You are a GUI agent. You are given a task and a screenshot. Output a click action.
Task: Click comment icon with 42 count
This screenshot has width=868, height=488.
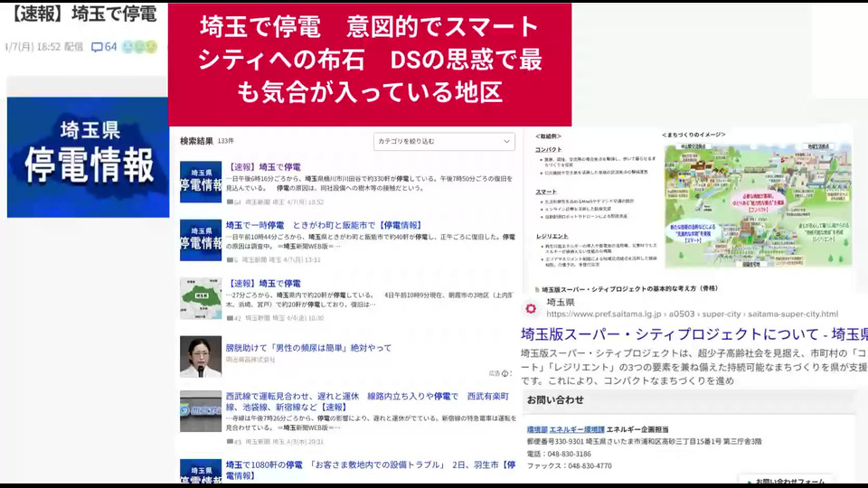coord(230,318)
